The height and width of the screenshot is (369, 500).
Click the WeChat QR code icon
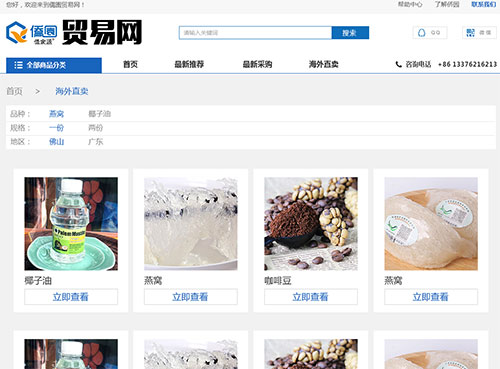(470, 33)
